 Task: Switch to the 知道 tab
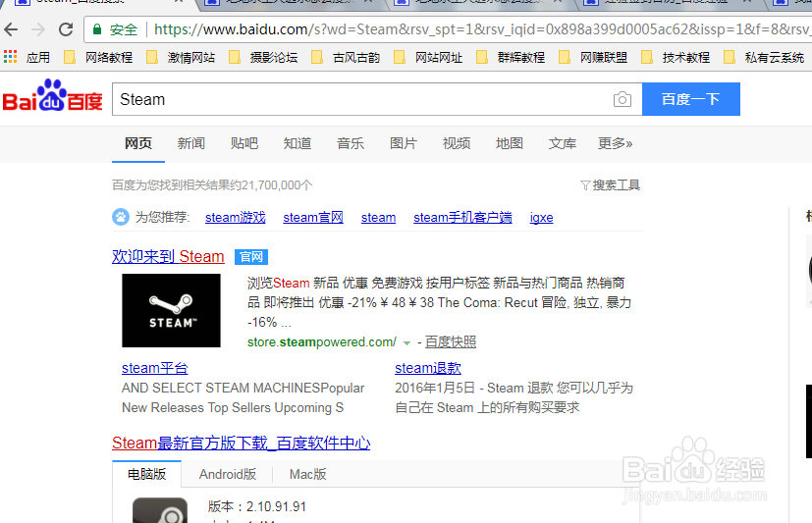click(298, 143)
